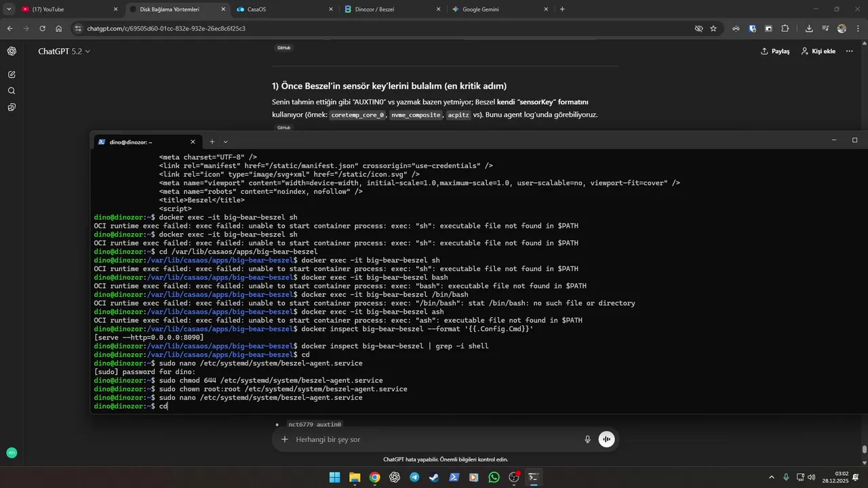The image size is (868, 488).
Task: Select the dino@dinozor terminal tab
Action: [146, 142]
